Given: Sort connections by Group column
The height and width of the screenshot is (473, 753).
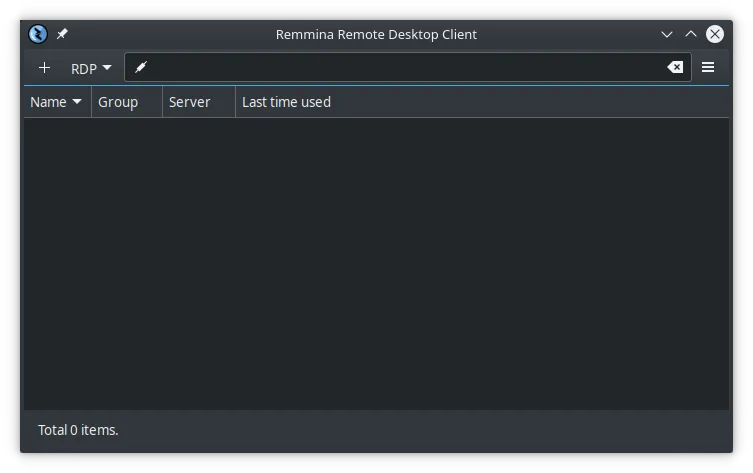Looking at the screenshot, I should 118,102.
